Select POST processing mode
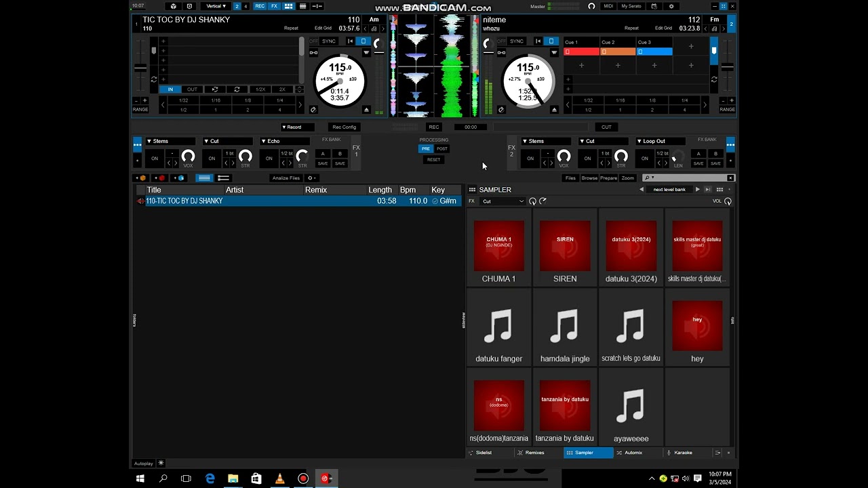868x488 pixels. pos(442,149)
